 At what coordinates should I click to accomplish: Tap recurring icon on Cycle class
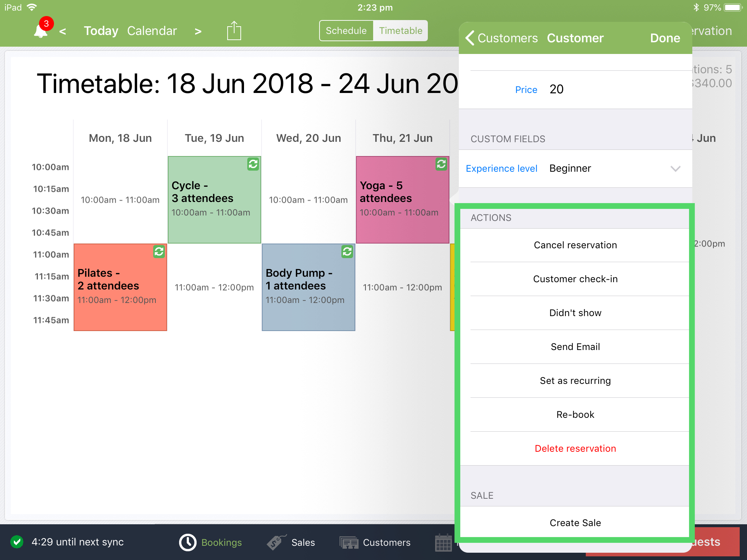coord(253,164)
